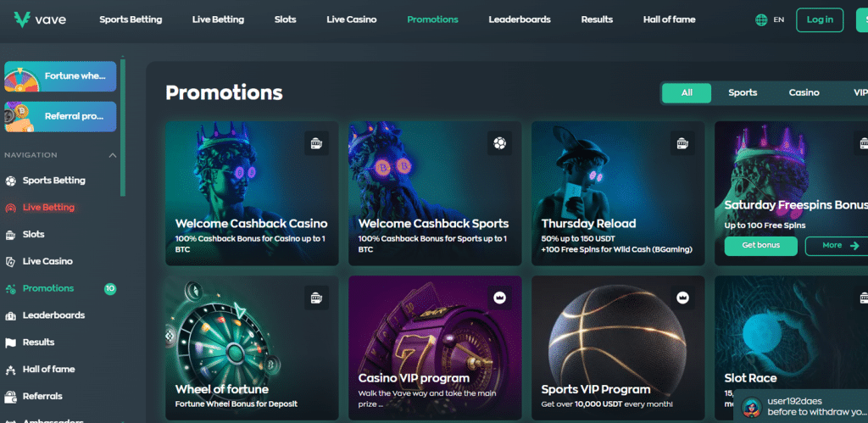
Task: Click the Log in button
Action: coord(820,20)
